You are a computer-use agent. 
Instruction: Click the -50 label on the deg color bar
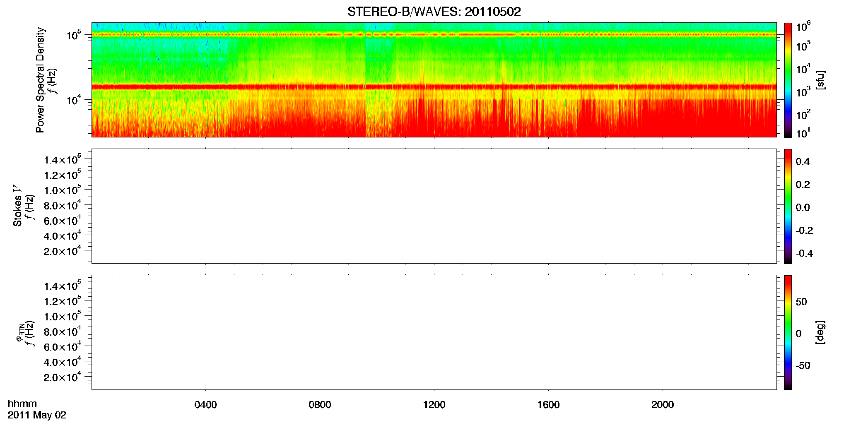coord(803,366)
